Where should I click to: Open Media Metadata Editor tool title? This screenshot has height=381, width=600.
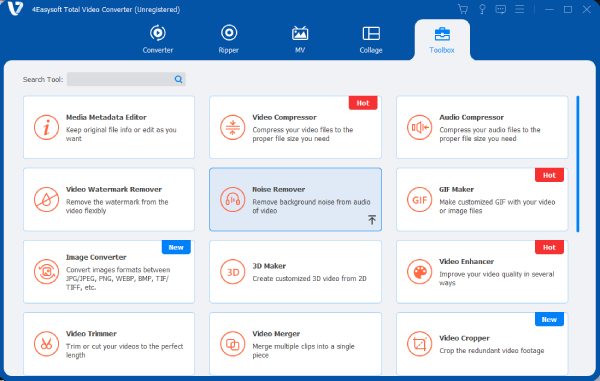106,117
